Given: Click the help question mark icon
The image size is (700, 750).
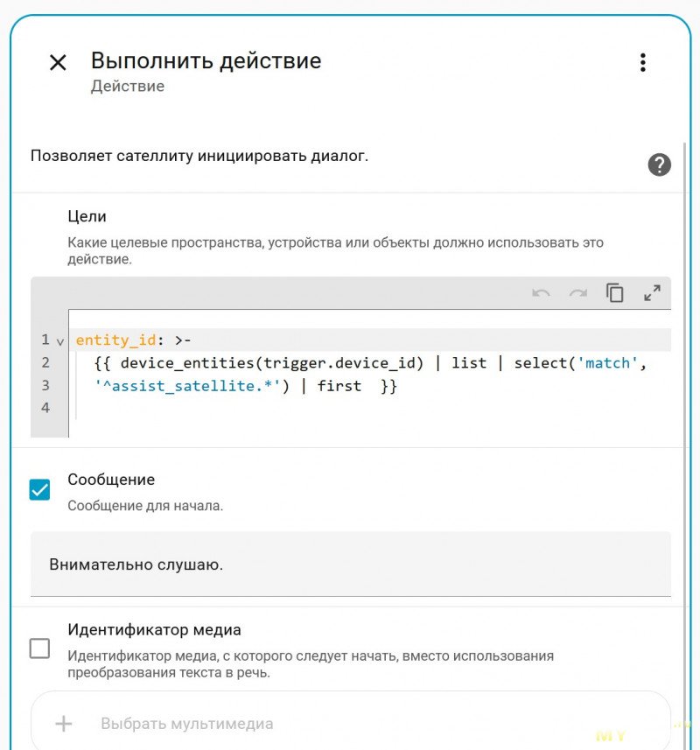Looking at the screenshot, I should [659, 165].
